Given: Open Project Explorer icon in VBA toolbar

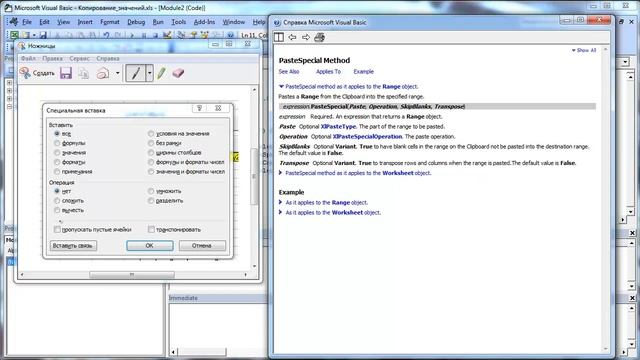Looking at the screenshot, I should (181, 35).
